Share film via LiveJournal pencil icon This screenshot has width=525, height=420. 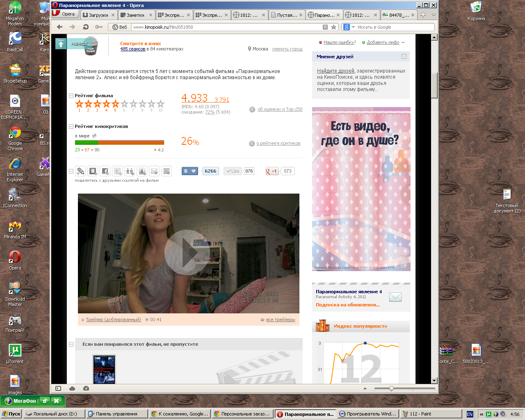[x=80, y=171]
